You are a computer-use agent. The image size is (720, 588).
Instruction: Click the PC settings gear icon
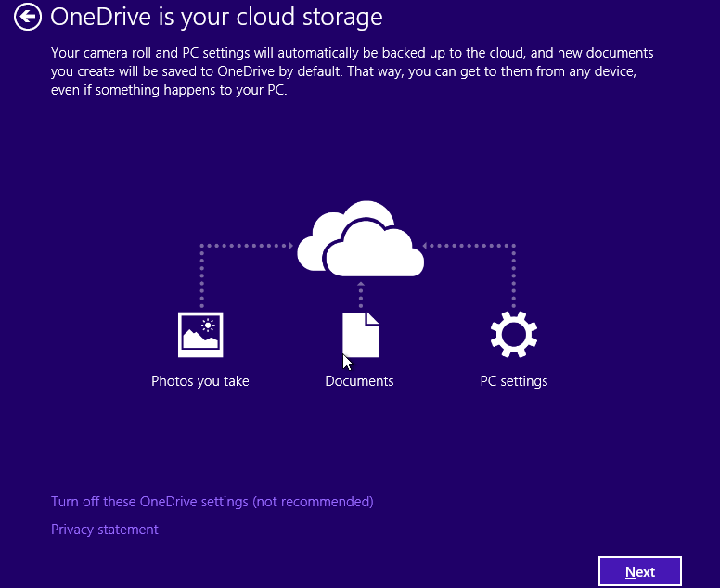[514, 334]
